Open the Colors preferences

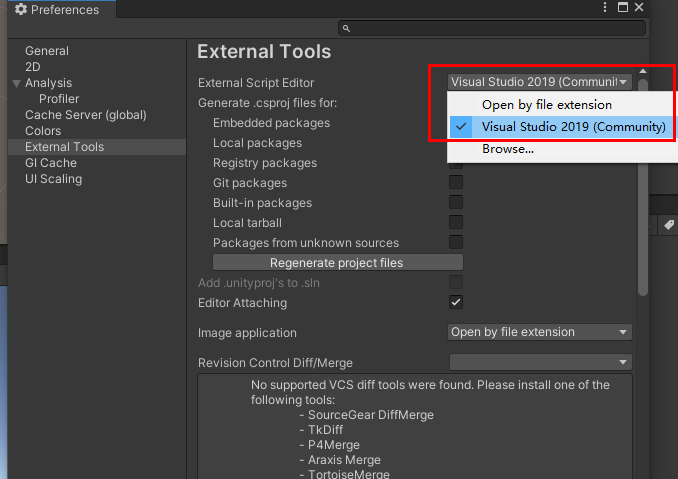(x=43, y=131)
